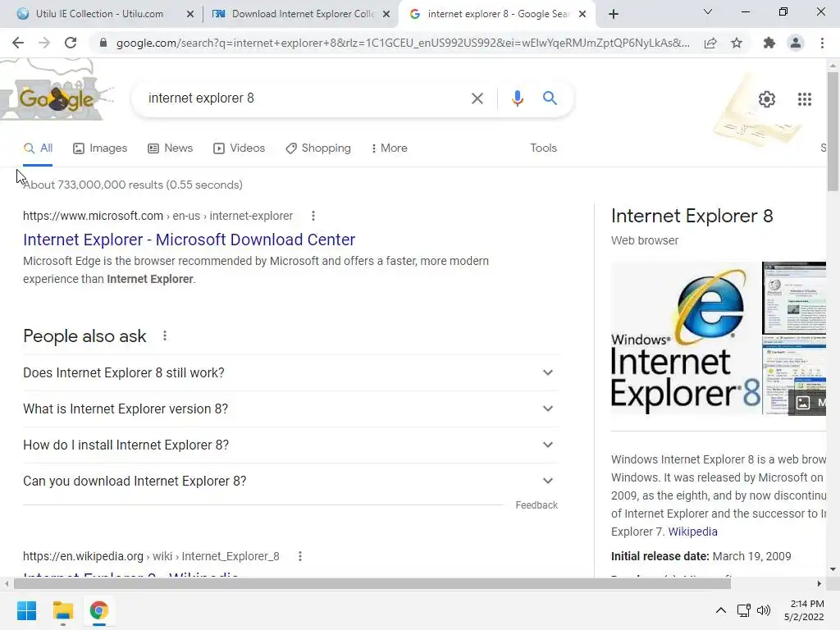Click the address bar URL
The image size is (840, 630).
click(x=403, y=43)
